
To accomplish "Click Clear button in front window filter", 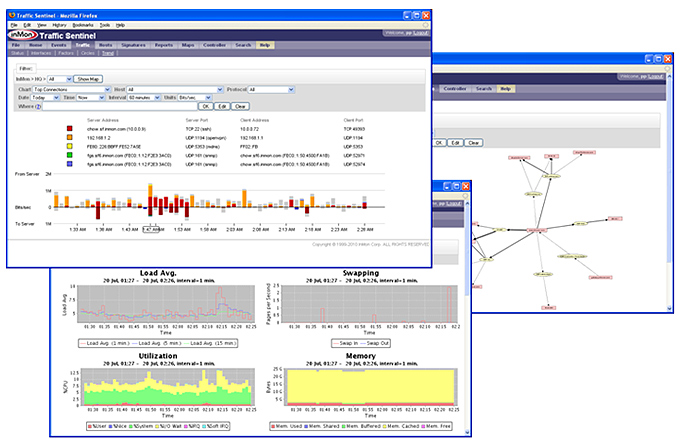I will pos(240,106).
